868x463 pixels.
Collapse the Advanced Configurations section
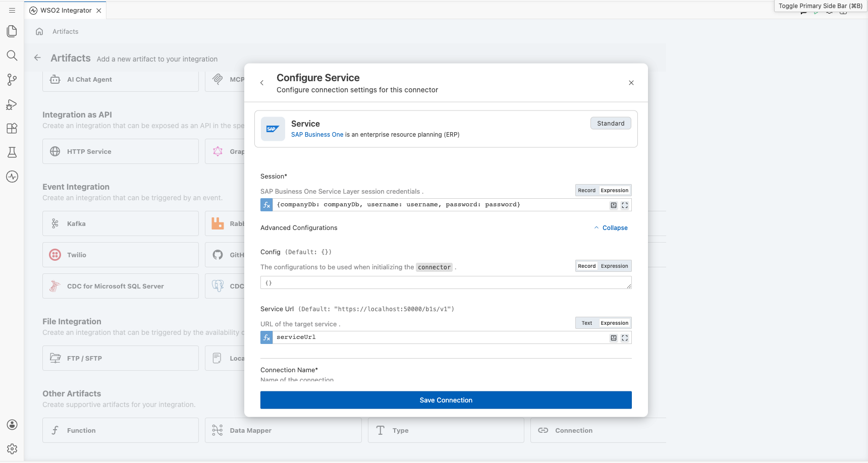(x=611, y=228)
